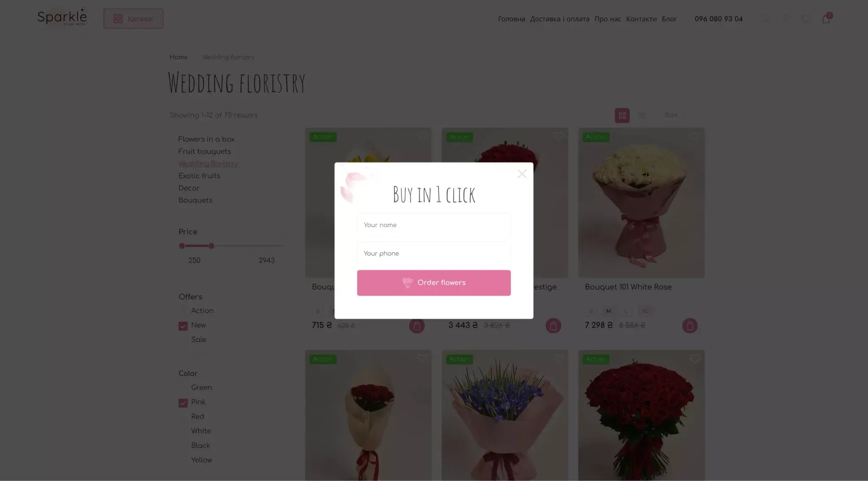Enable the Sale offers checkbox
The height and width of the screenshot is (481, 868).
(x=183, y=340)
